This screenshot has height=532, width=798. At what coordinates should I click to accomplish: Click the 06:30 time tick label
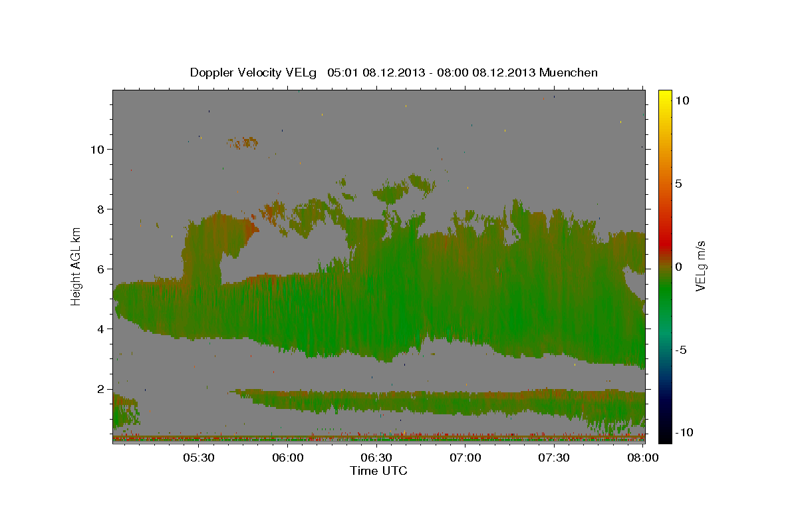click(376, 458)
